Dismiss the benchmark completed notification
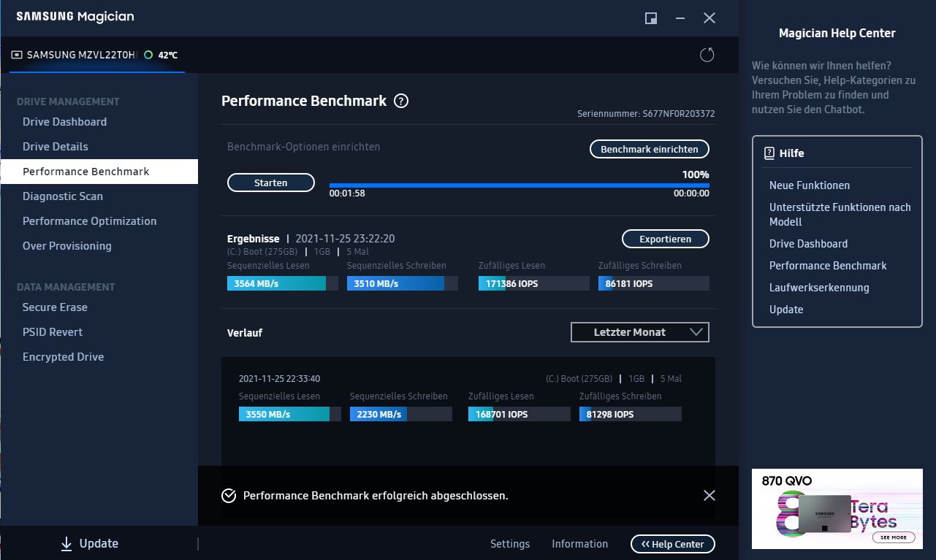Screen dimensions: 936x560 click(x=709, y=495)
